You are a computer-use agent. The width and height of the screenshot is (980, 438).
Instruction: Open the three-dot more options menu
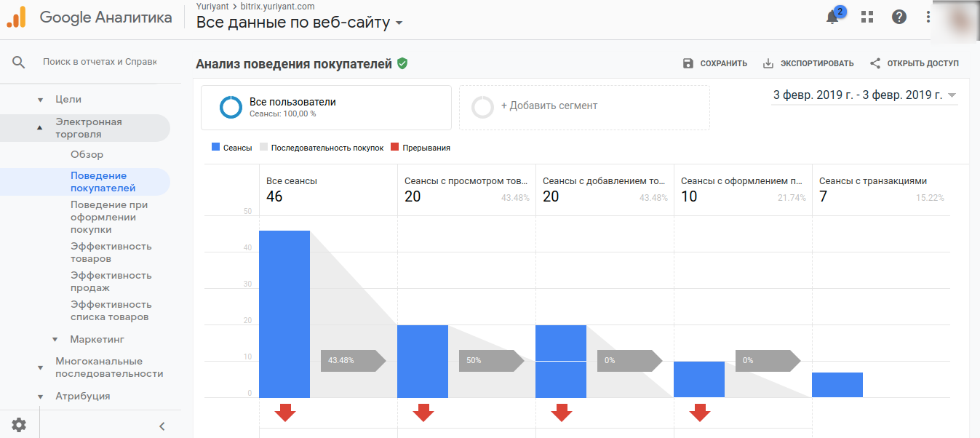coord(928,17)
